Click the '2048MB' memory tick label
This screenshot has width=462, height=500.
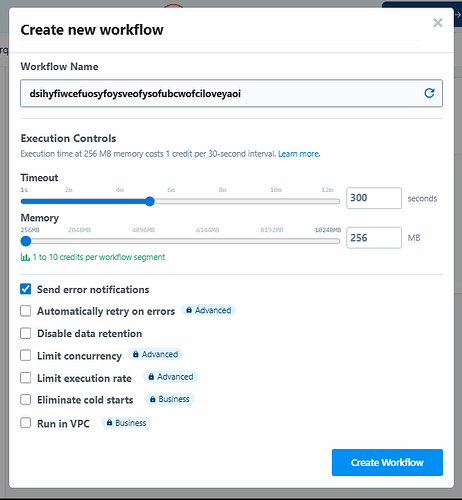[x=79, y=230]
